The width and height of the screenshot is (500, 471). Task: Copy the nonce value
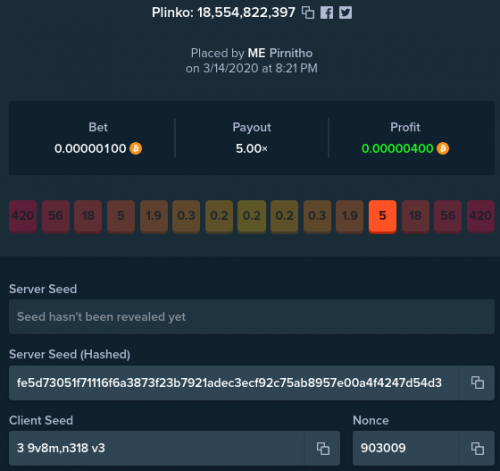477,448
